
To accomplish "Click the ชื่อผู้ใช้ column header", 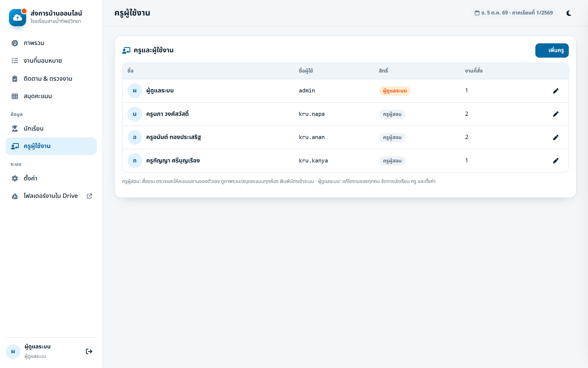I will tap(306, 71).
